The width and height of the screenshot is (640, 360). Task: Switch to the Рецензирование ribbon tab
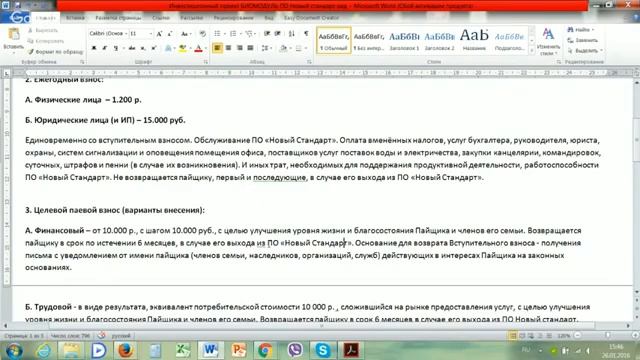[x=233, y=18]
